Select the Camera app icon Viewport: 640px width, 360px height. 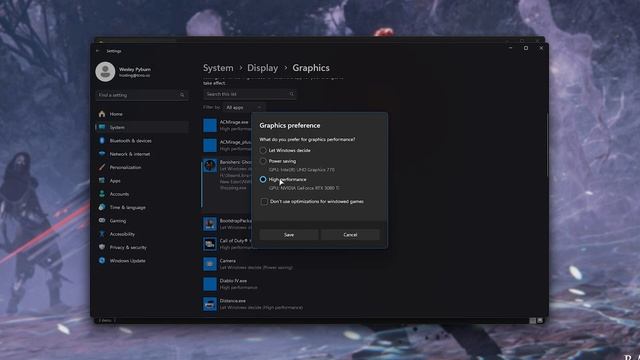(x=210, y=264)
